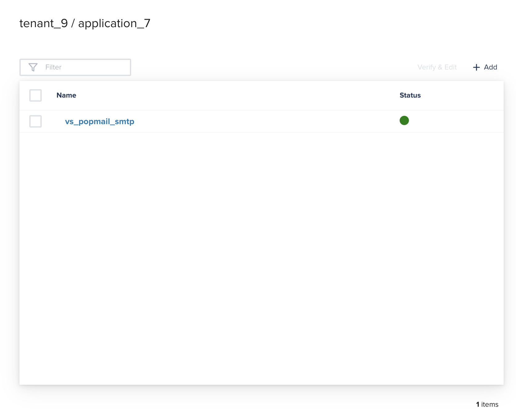516x420 pixels.
Task: Select the vs_popmail_smtp table row
Action: click(216, 121)
